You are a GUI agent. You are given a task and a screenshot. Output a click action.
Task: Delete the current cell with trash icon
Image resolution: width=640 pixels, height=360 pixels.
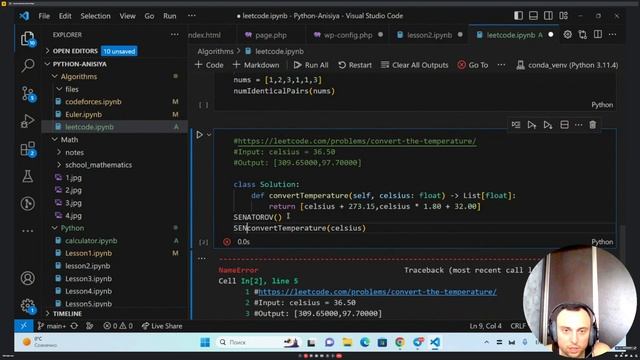(593, 125)
